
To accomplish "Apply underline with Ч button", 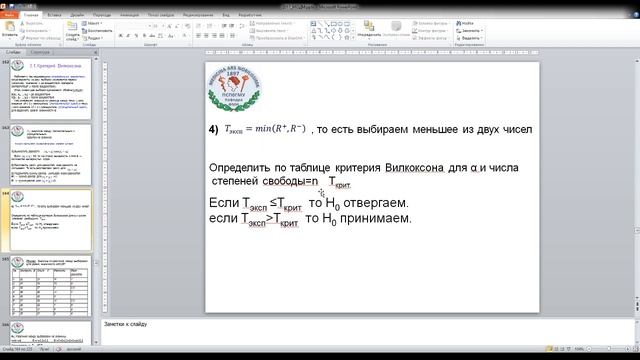I will tap(136, 36).
